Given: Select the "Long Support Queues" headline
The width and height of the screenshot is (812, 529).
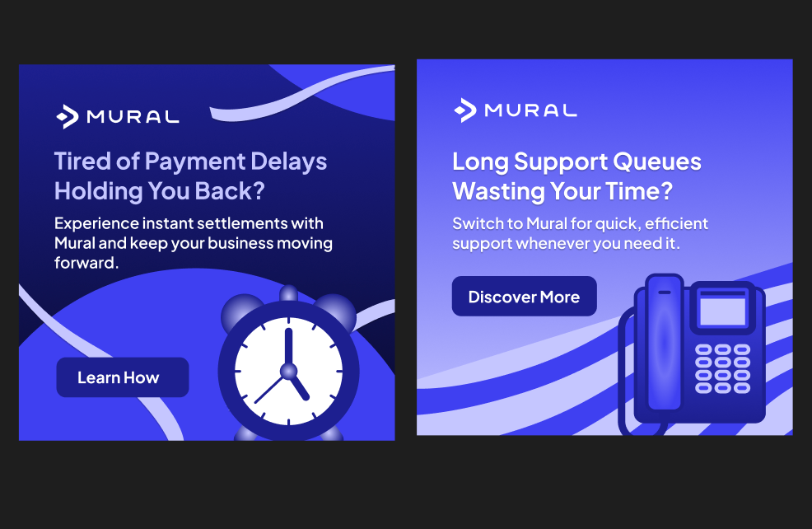Looking at the screenshot, I should (577, 162).
